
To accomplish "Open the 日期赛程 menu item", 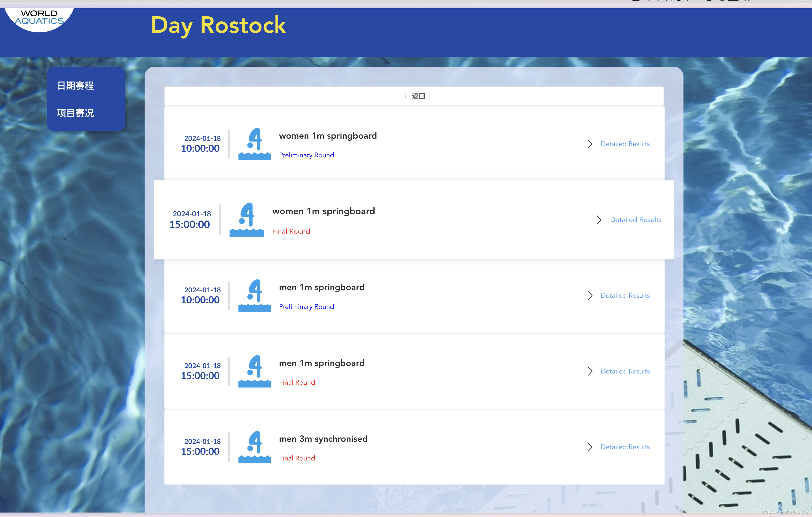I will 75,86.
